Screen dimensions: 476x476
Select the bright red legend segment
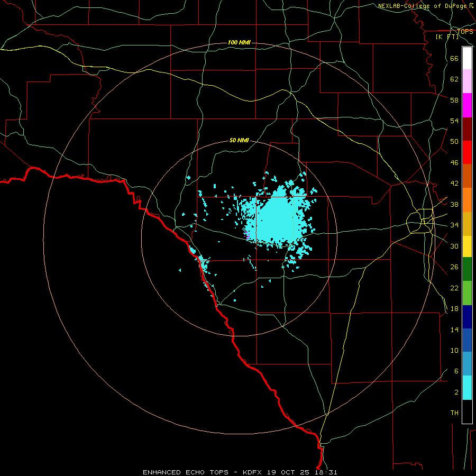(467, 152)
